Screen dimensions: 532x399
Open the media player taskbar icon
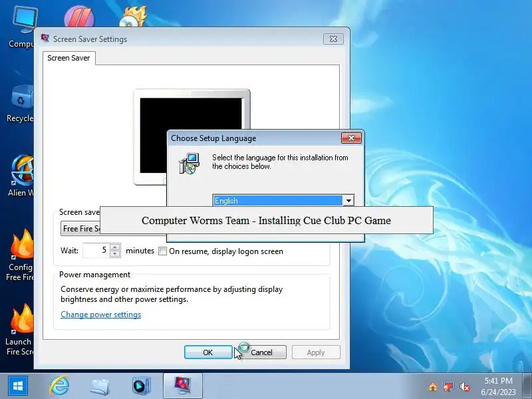click(x=141, y=386)
